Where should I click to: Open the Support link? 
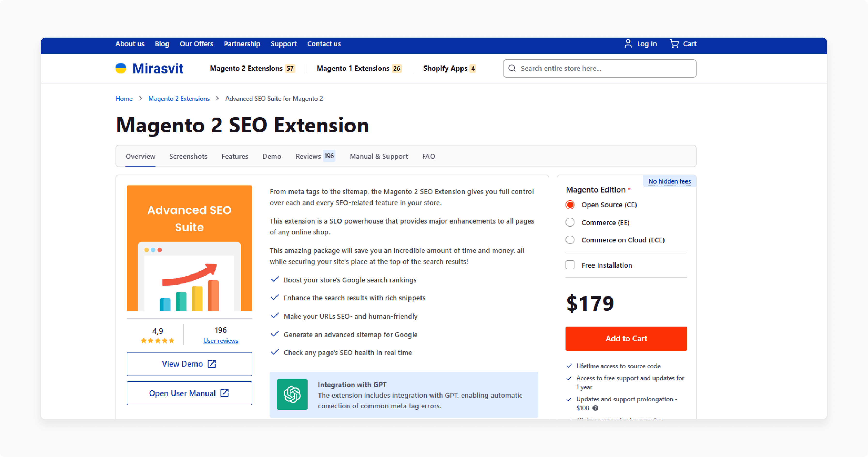pos(284,43)
